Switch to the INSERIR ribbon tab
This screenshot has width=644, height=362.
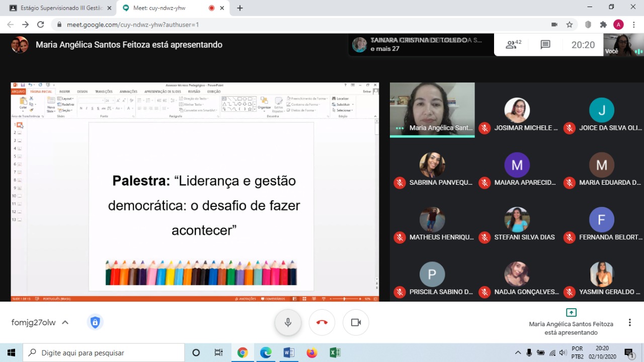pyautogui.click(x=64, y=92)
